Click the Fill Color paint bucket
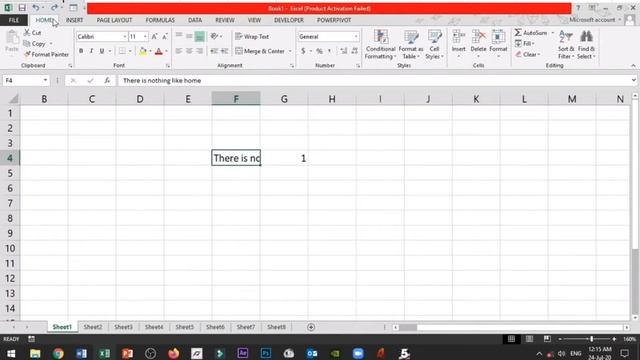Image resolution: width=640 pixels, height=360 pixels. pos(143,51)
